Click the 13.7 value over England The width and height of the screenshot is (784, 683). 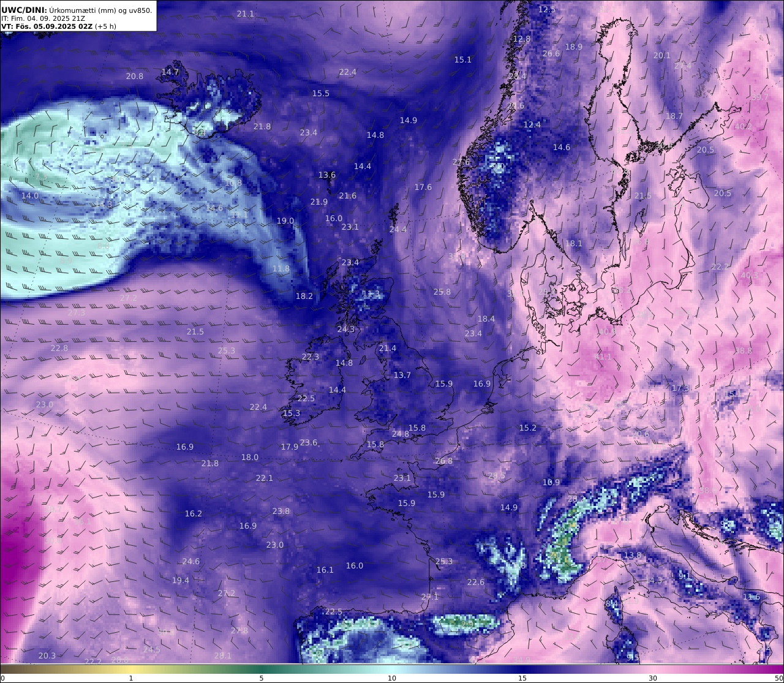click(x=402, y=375)
